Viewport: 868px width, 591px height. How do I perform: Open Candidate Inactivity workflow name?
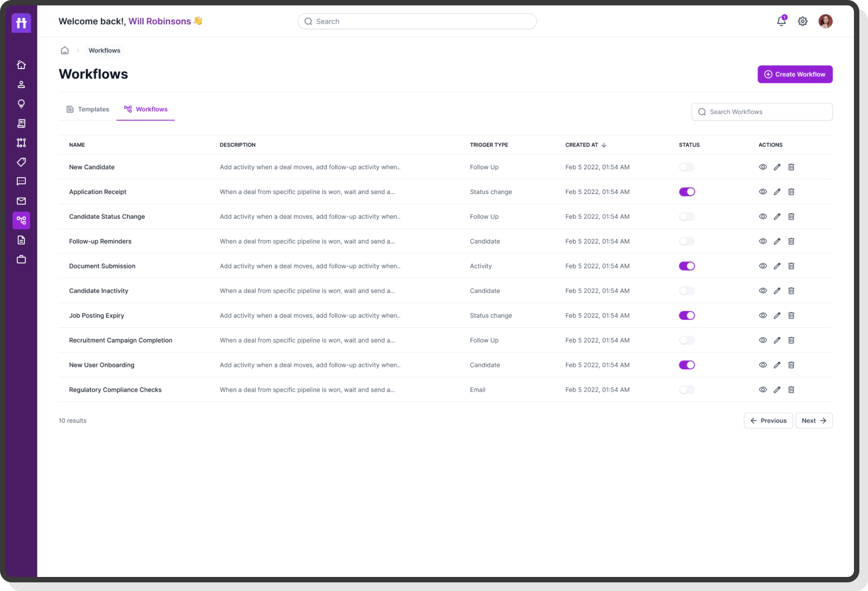click(98, 291)
